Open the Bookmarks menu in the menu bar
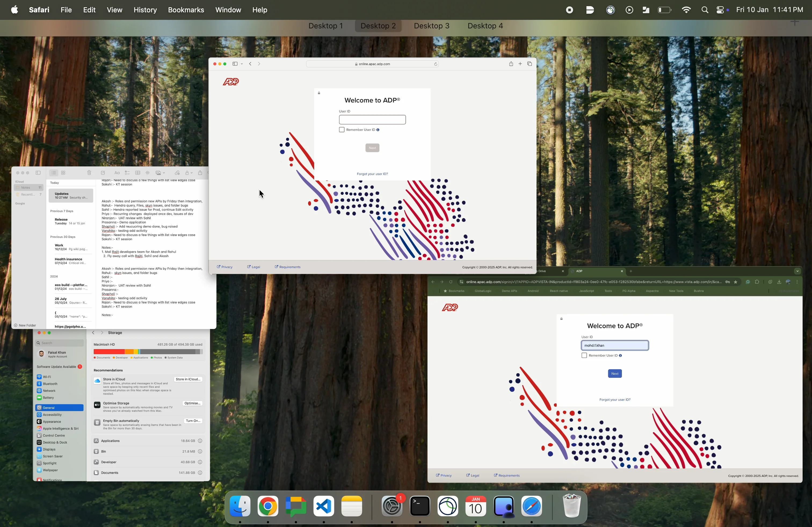The image size is (812, 527). 186,10
